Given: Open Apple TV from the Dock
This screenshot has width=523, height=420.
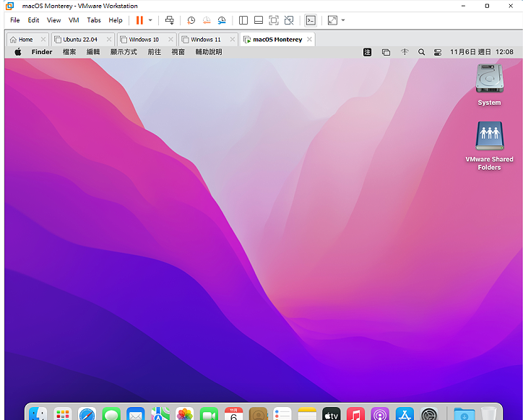Looking at the screenshot, I should coord(332,413).
